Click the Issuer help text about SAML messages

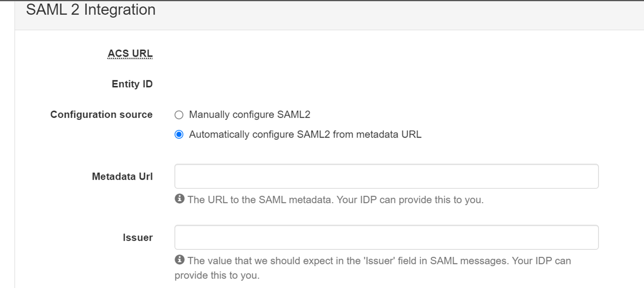(x=379, y=261)
